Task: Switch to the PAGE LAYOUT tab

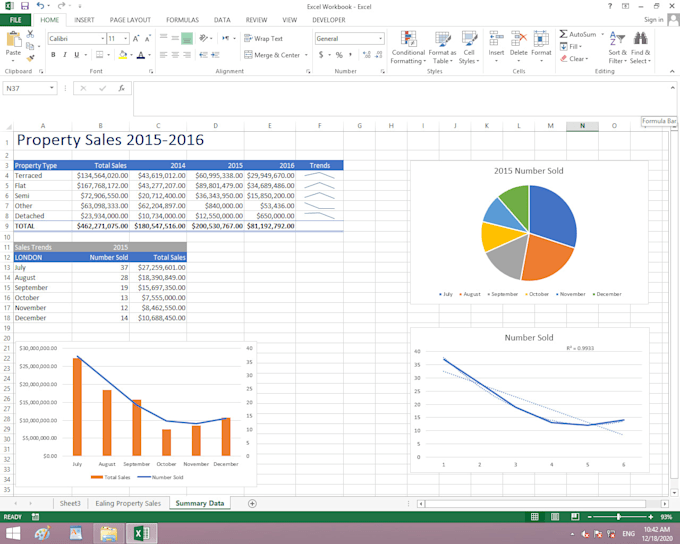Action: [130, 20]
